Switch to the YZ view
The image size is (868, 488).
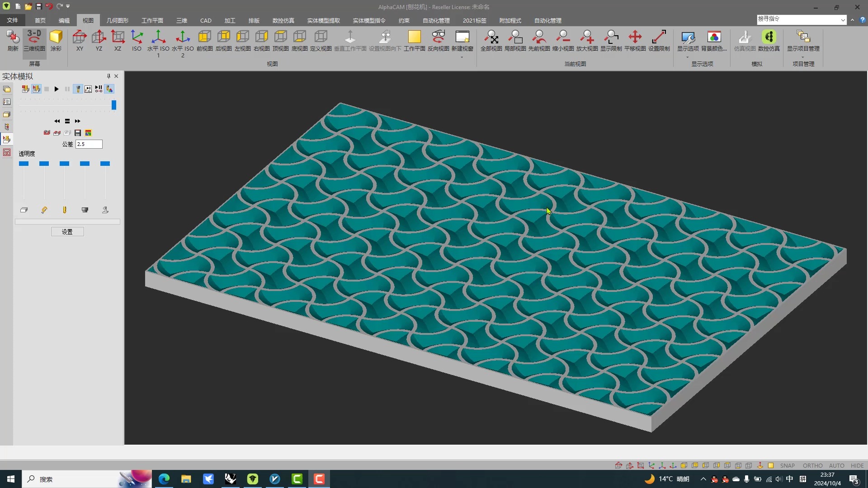coord(99,41)
